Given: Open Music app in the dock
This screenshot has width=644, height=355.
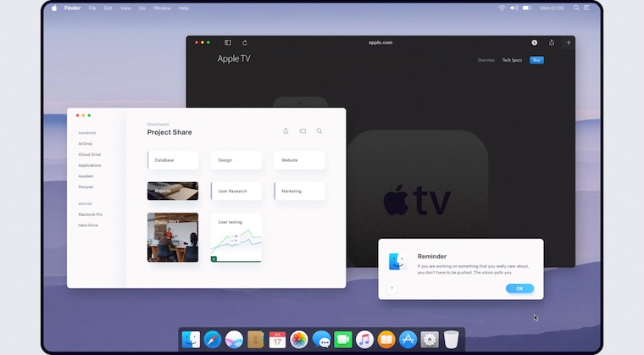Looking at the screenshot, I should [364, 340].
